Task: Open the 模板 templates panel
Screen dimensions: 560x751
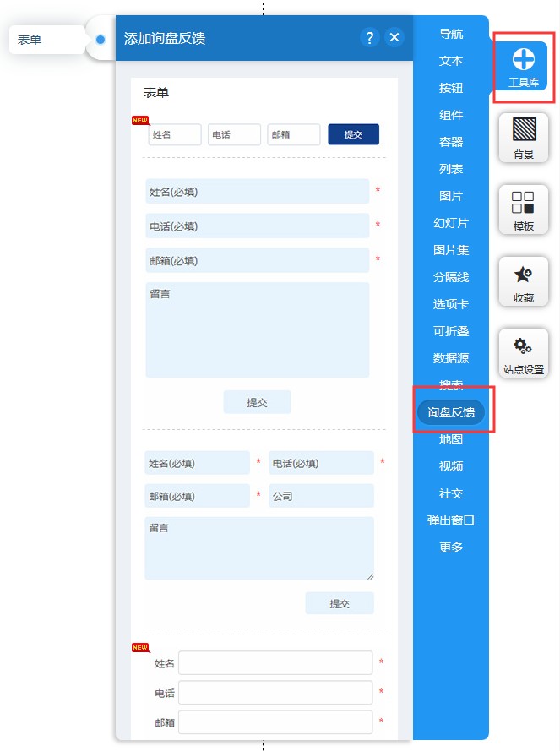Action: (x=523, y=210)
